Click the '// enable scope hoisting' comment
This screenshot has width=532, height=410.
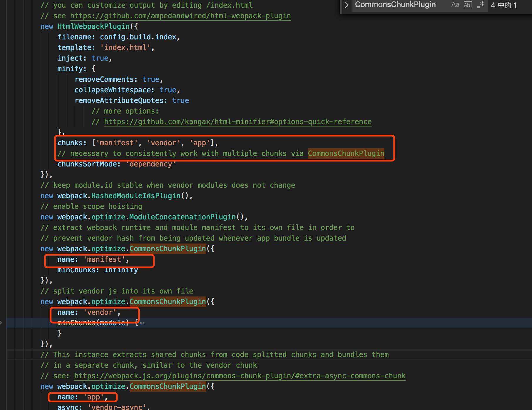pyautogui.click(x=91, y=206)
